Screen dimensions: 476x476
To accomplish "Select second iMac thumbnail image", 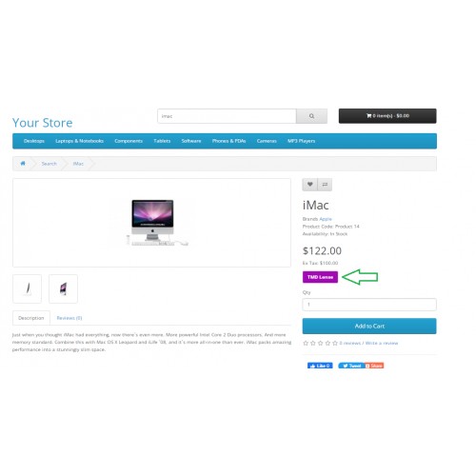I will [63, 288].
